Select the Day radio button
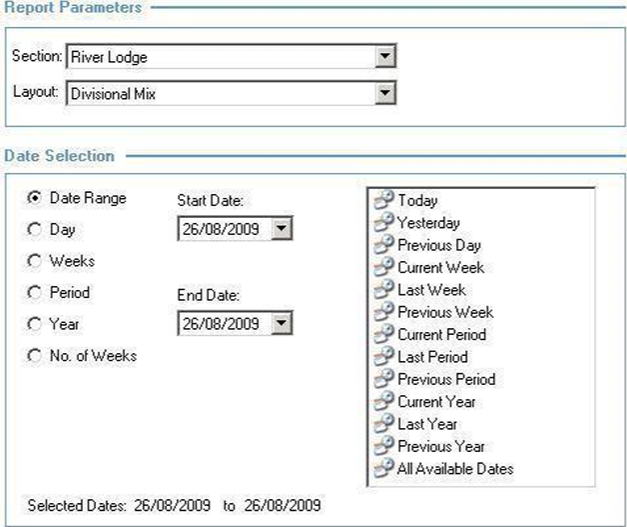The width and height of the screenshot is (627, 527). 36,230
